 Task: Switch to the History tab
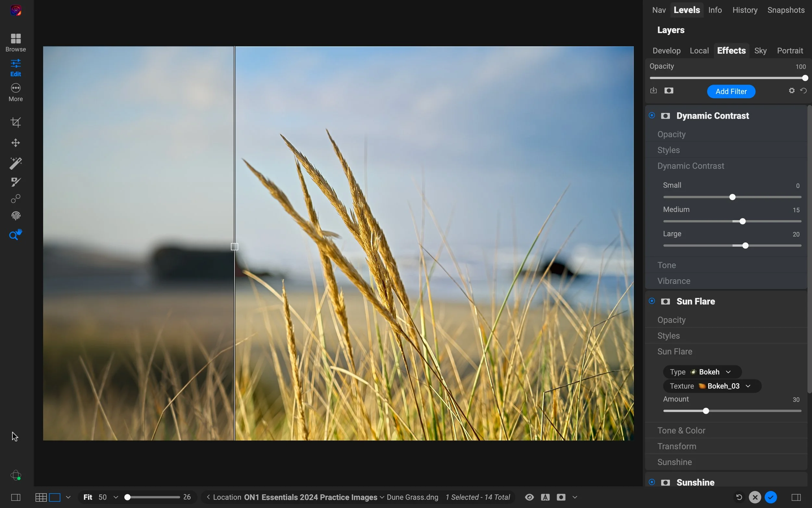tap(744, 10)
